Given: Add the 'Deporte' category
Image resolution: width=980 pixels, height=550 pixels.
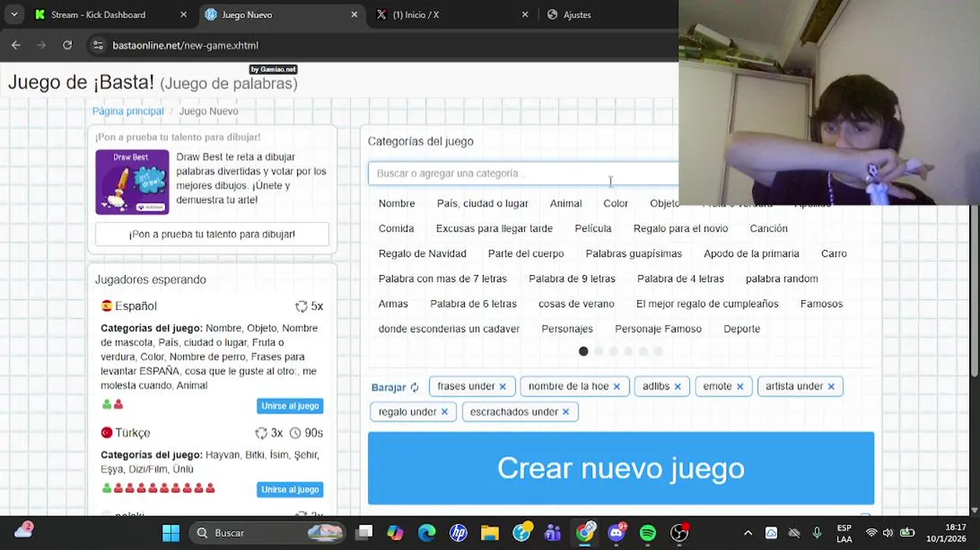Looking at the screenshot, I should pos(742,329).
